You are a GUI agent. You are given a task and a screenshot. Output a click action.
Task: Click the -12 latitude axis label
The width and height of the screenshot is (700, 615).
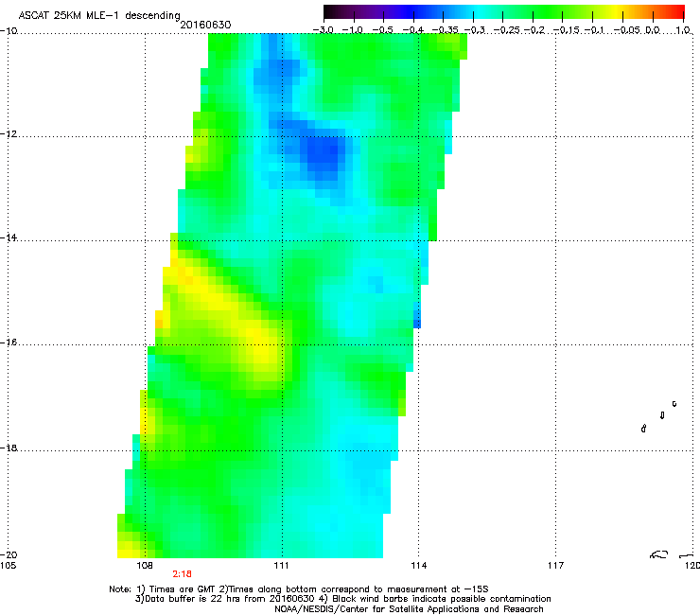(9, 134)
